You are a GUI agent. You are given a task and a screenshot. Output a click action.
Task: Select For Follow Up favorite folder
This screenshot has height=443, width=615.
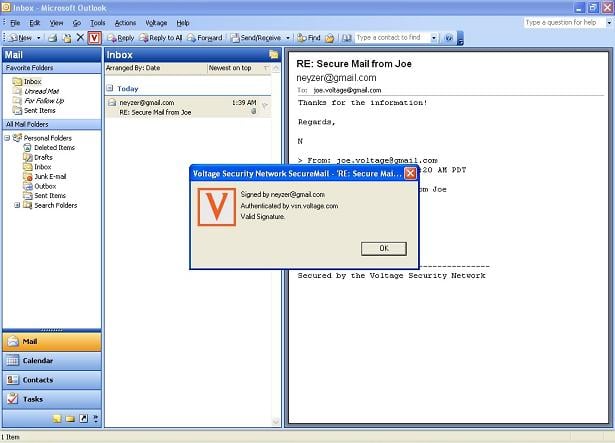tap(44, 101)
